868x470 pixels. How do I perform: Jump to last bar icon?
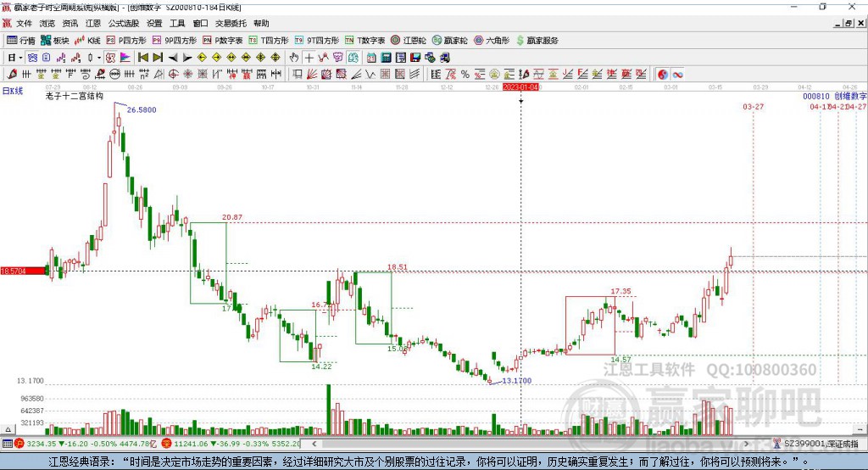point(158,58)
